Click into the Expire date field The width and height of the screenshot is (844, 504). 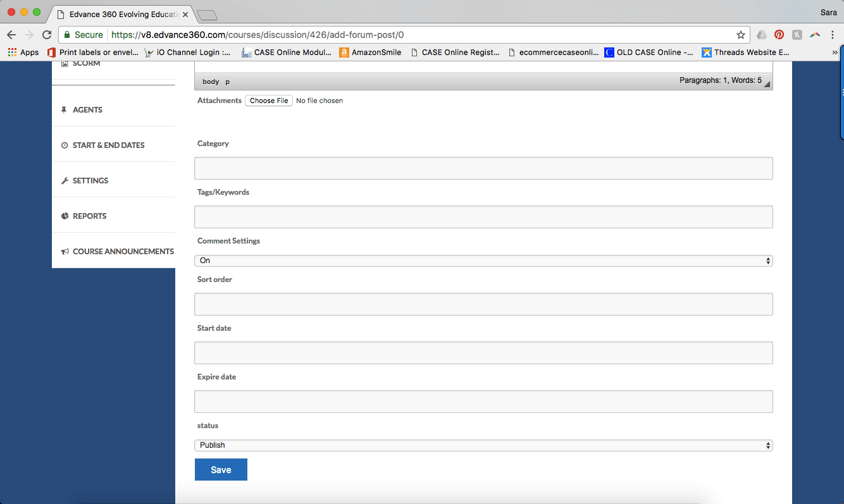tap(483, 402)
